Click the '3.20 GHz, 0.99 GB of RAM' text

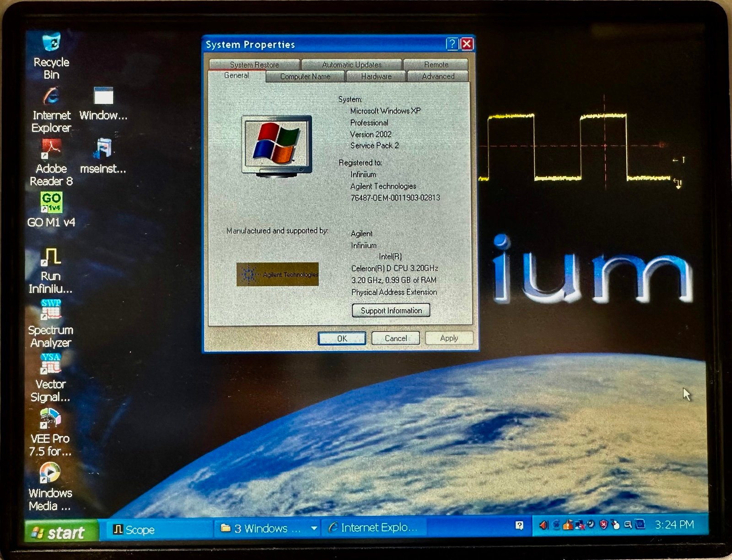coord(393,280)
